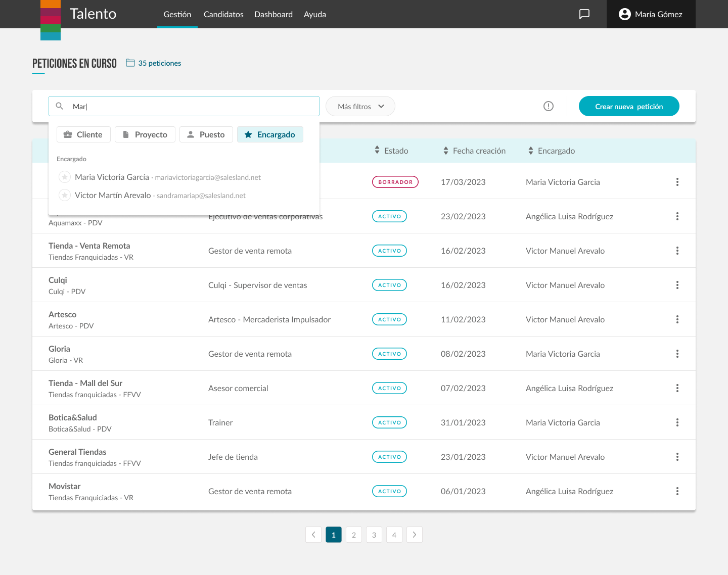The height and width of the screenshot is (575, 728).
Task: Star Maria Victoria García suggestion
Action: 65,177
